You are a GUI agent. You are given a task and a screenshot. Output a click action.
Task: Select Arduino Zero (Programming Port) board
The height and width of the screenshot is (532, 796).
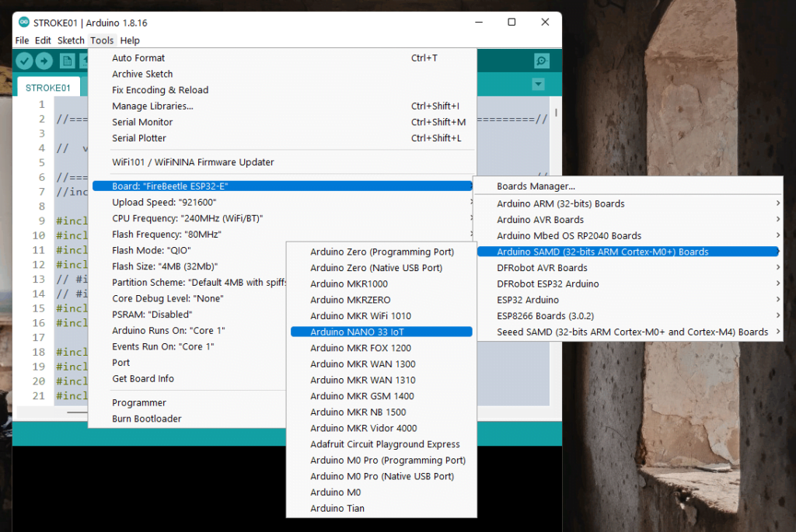(381, 252)
